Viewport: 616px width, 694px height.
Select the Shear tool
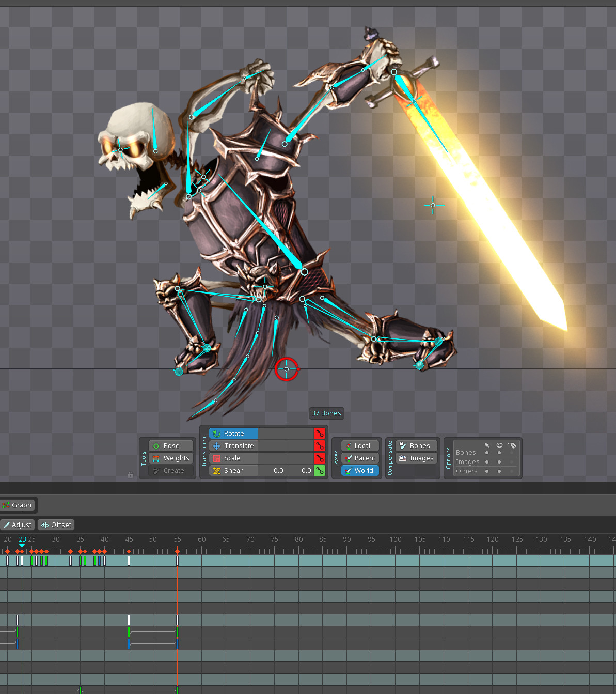pos(233,470)
